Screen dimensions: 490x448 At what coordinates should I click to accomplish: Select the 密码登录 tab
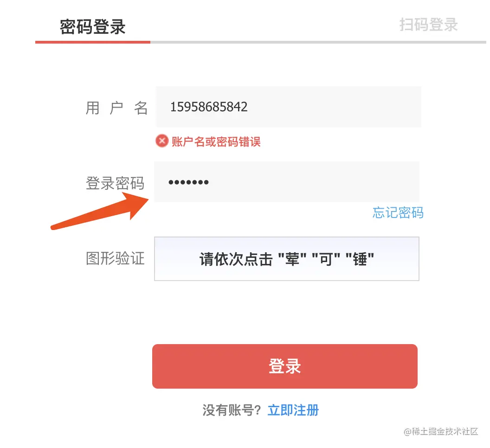92,26
